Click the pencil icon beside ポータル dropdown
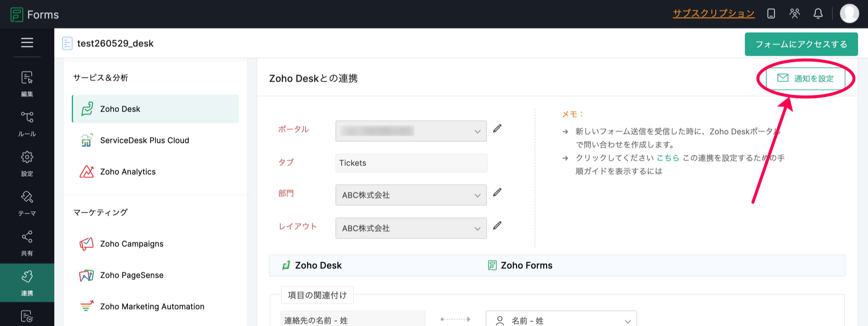The width and height of the screenshot is (868, 326). [x=497, y=129]
